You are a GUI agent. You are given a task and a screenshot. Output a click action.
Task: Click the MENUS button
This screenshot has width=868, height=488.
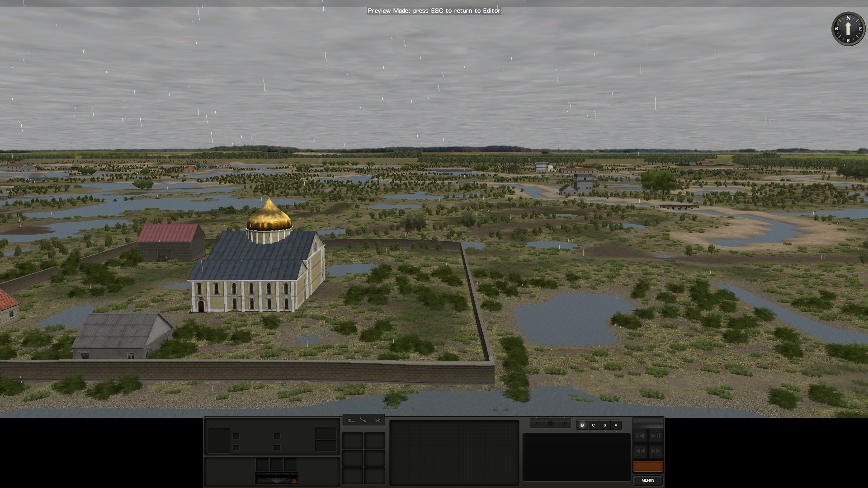click(648, 480)
